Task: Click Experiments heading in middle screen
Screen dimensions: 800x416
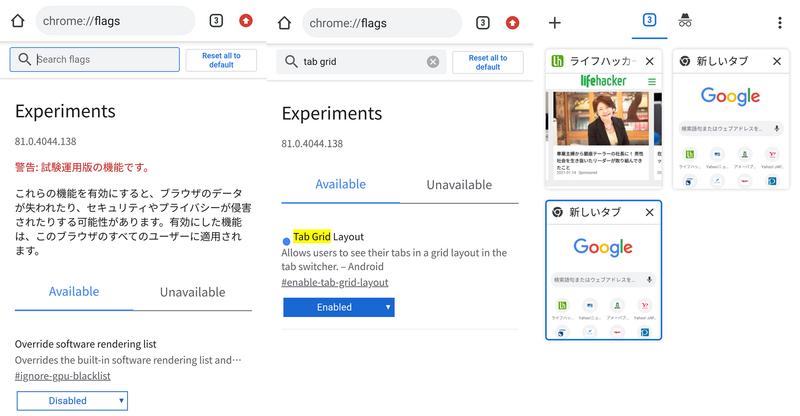Action: 332,113
